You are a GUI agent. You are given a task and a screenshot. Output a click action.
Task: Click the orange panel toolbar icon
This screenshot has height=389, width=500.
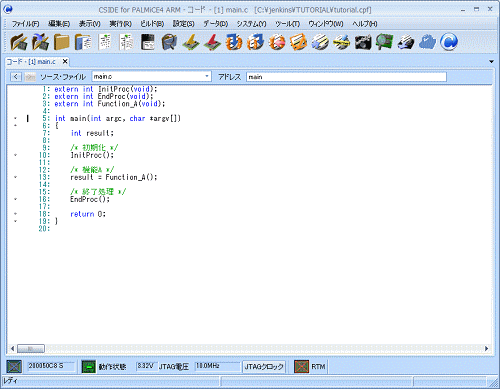pyautogui.click(x=298, y=42)
